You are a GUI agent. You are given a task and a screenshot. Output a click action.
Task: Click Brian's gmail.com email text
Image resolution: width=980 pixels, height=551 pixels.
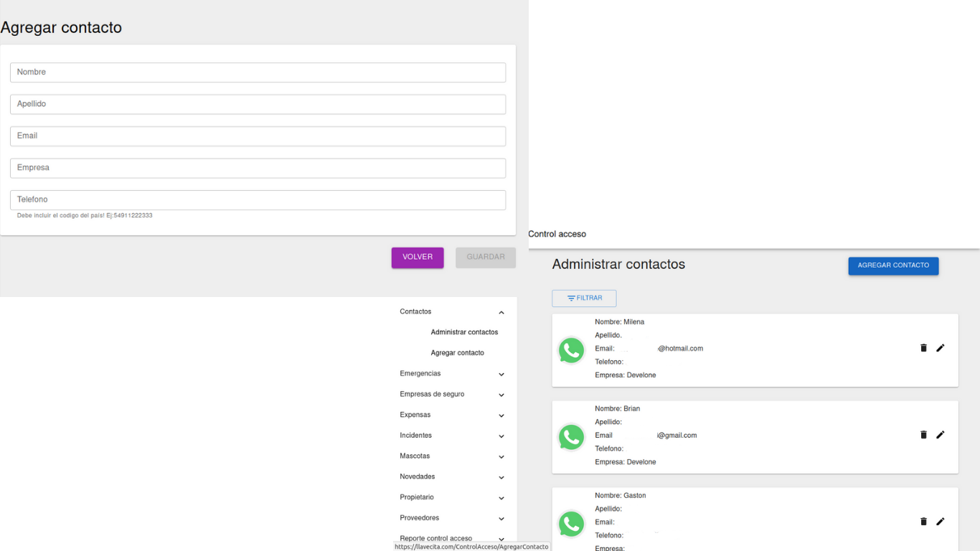(x=677, y=435)
